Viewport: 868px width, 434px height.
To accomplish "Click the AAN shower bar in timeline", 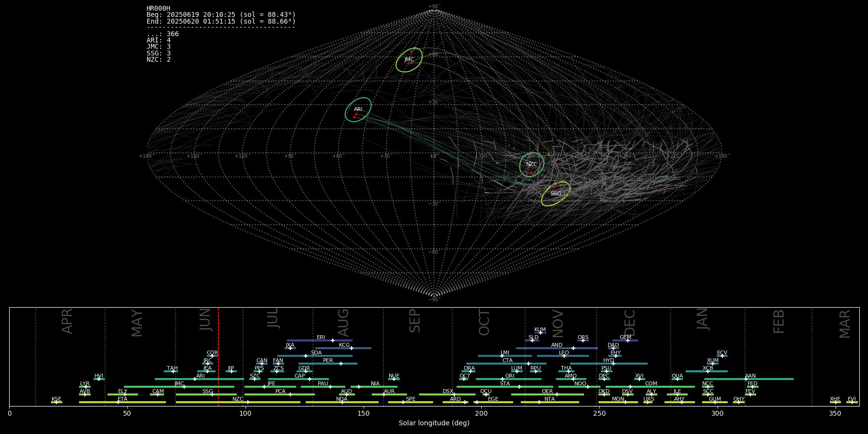I will click(x=748, y=379).
